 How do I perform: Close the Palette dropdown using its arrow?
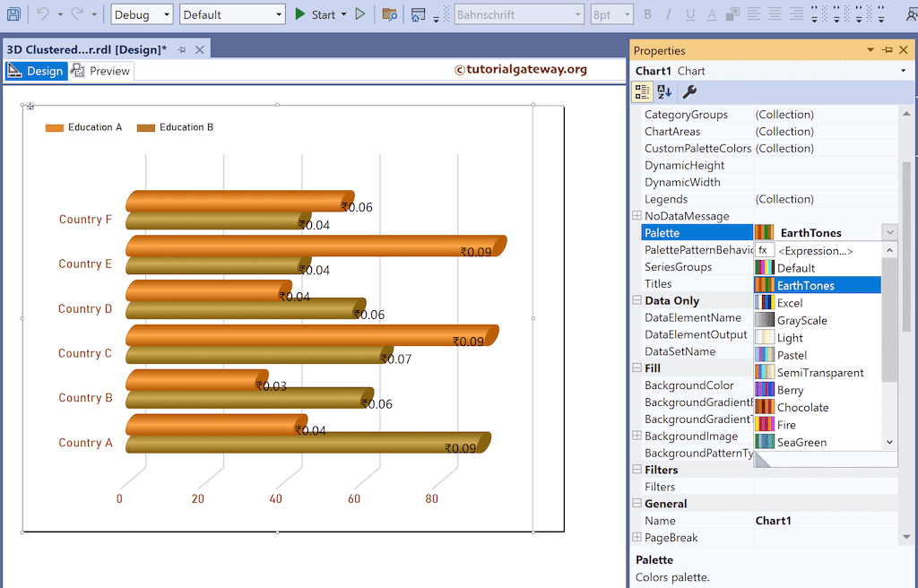click(889, 233)
